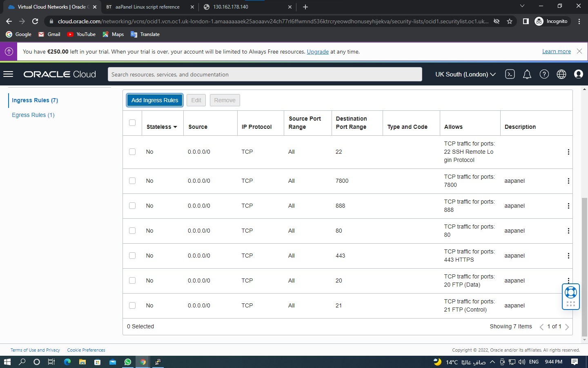588x368 pixels.
Task: Dismiss the trial notification banner
Action: tap(579, 51)
